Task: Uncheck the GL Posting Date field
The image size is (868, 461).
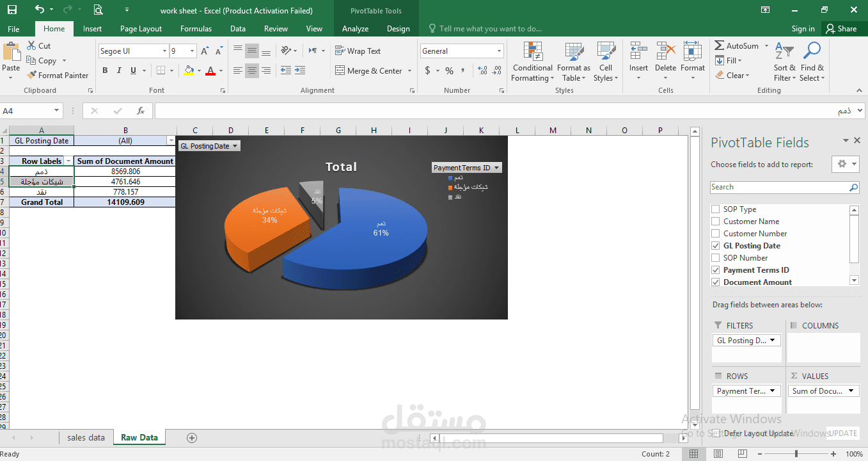Action: pyautogui.click(x=716, y=246)
